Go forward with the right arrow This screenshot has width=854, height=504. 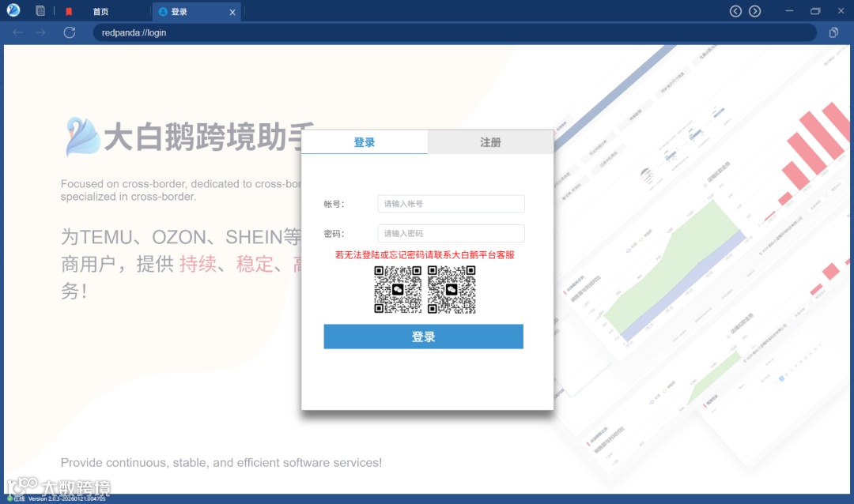(41, 32)
